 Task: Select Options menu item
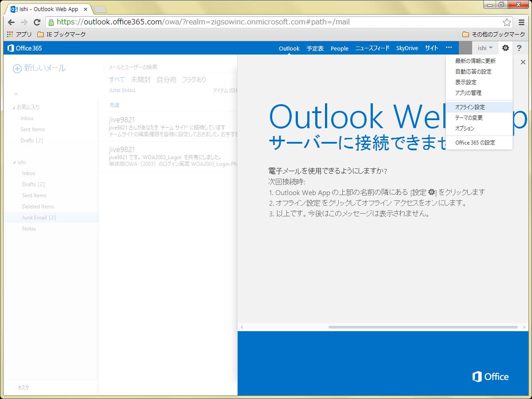click(x=479, y=129)
